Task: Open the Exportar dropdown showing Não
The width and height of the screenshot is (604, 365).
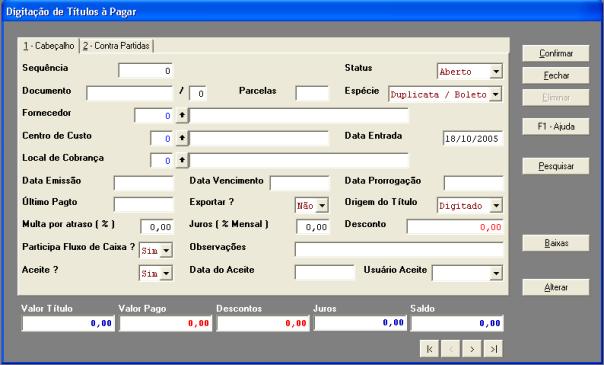Action: (322, 205)
